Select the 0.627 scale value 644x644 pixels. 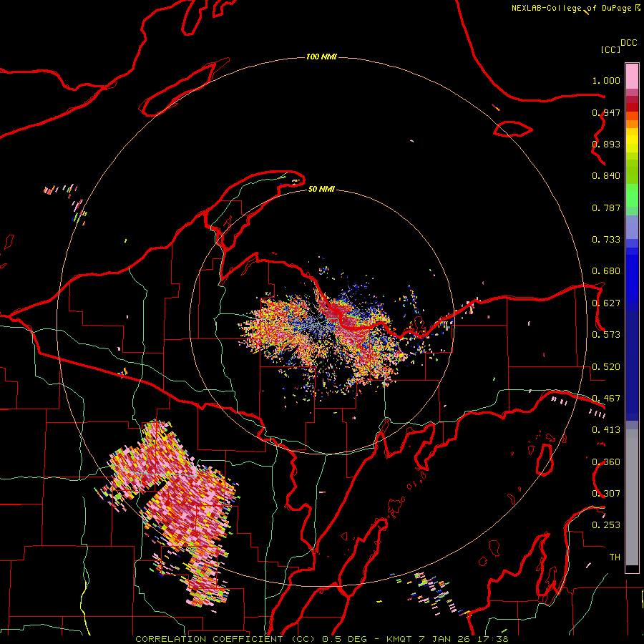[x=606, y=303]
